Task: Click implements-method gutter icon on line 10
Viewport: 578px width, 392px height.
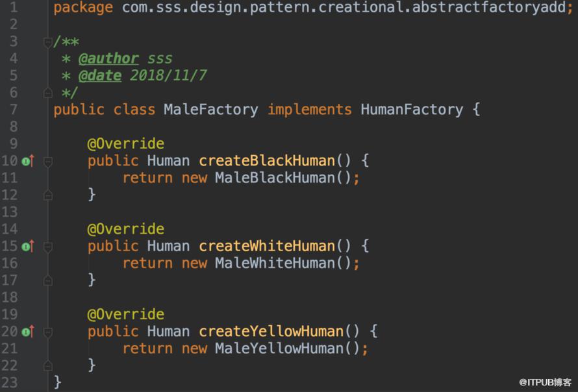Action: 28,161
